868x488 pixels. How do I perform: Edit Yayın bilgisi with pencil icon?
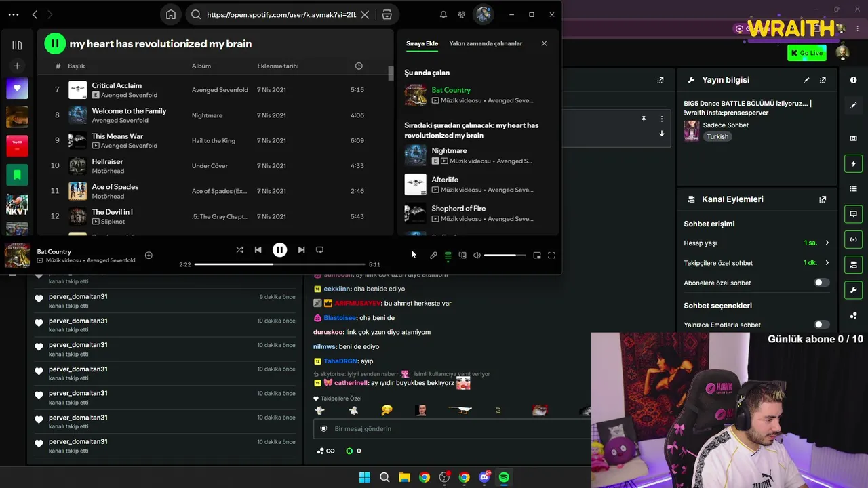806,80
